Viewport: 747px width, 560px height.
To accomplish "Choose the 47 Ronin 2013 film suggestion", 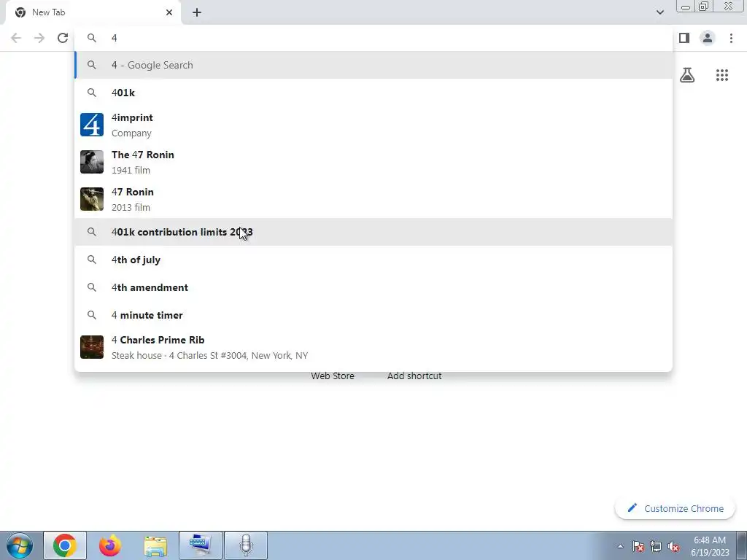I will (x=373, y=199).
